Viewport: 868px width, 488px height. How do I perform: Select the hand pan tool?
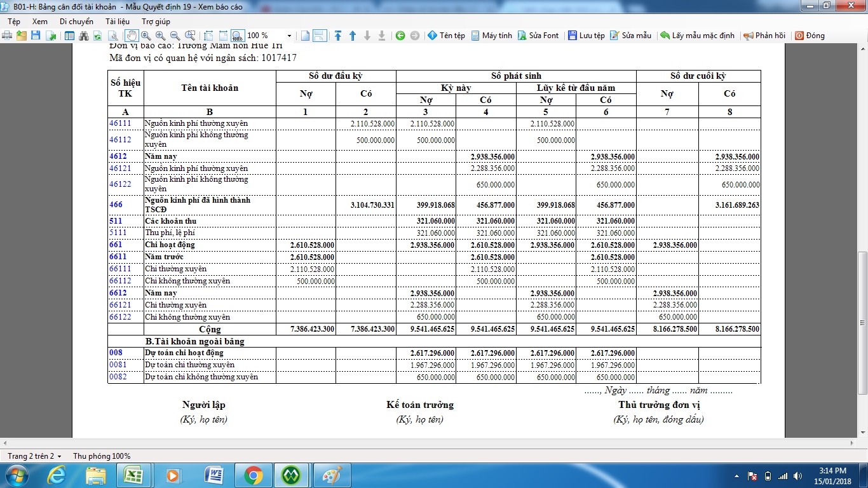(x=132, y=36)
